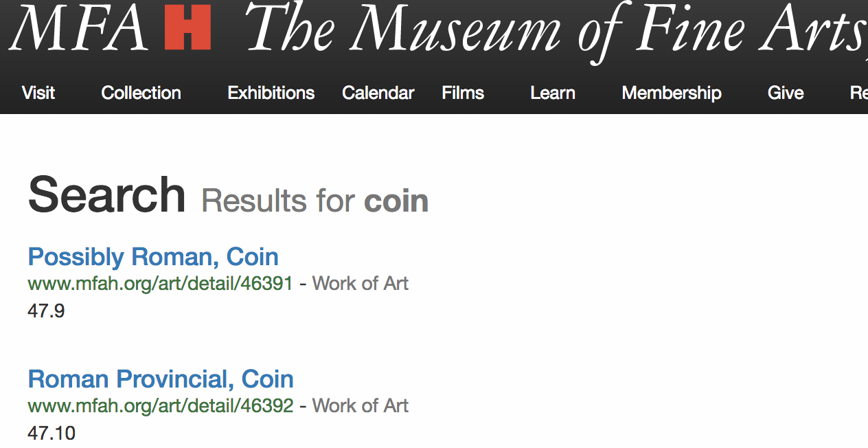The height and width of the screenshot is (448, 868).
Task: Select Give in the navigation bar
Action: (x=786, y=93)
